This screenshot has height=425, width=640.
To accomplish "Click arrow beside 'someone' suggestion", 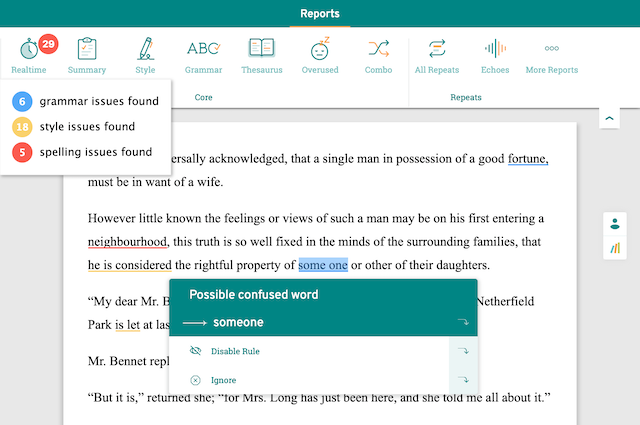I will [463, 322].
